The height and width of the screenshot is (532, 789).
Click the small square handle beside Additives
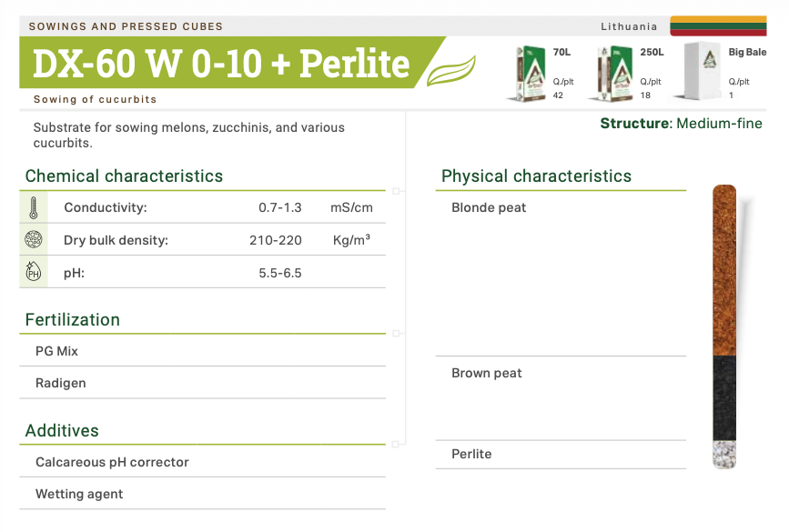(396, 445)
